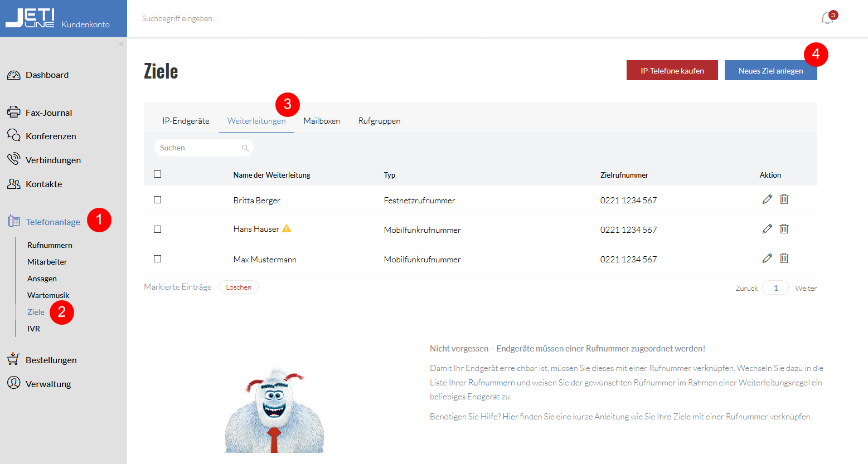Image resolution: width=868 pixels, height=464 pixels.
Task: Go to Bestellungen shopping cart entry
Action: click(x=51, y=360)
